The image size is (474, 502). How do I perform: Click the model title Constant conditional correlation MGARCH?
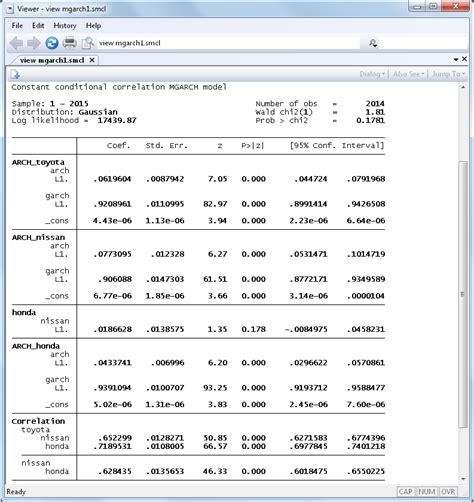(x=119, y=87)
